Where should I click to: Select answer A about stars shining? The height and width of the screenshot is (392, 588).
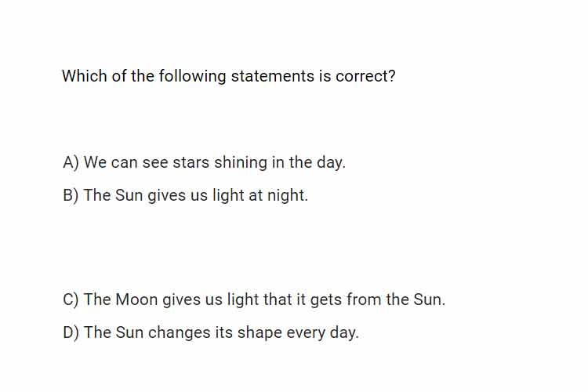pos(204,162)
